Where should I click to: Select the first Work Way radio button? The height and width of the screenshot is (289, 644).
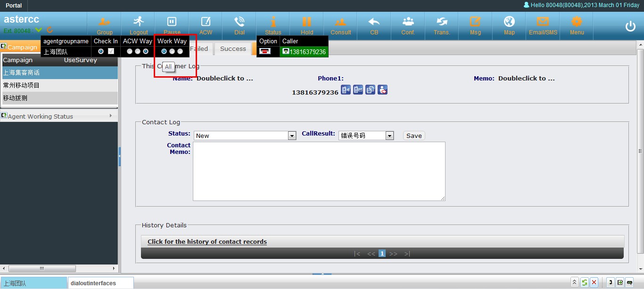pyautogui.click(x=164, y=51)
